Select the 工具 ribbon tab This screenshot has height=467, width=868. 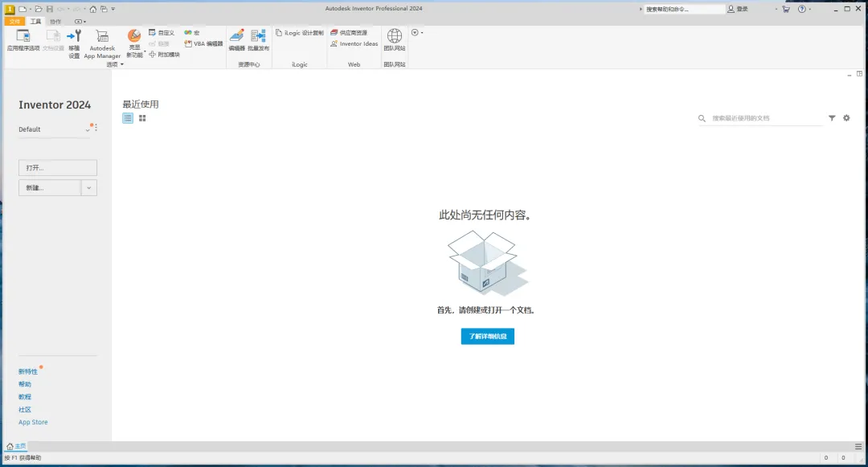[35, 22]
